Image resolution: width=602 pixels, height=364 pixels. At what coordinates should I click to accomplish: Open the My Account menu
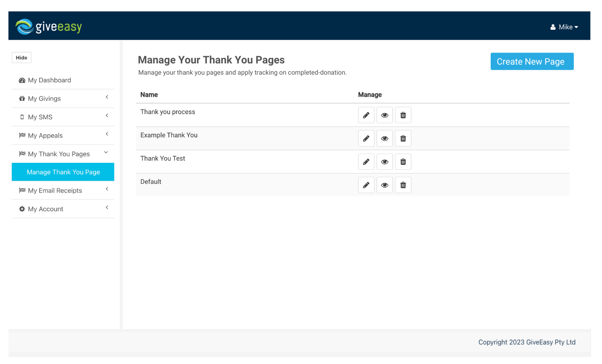(x=63, y=209)
